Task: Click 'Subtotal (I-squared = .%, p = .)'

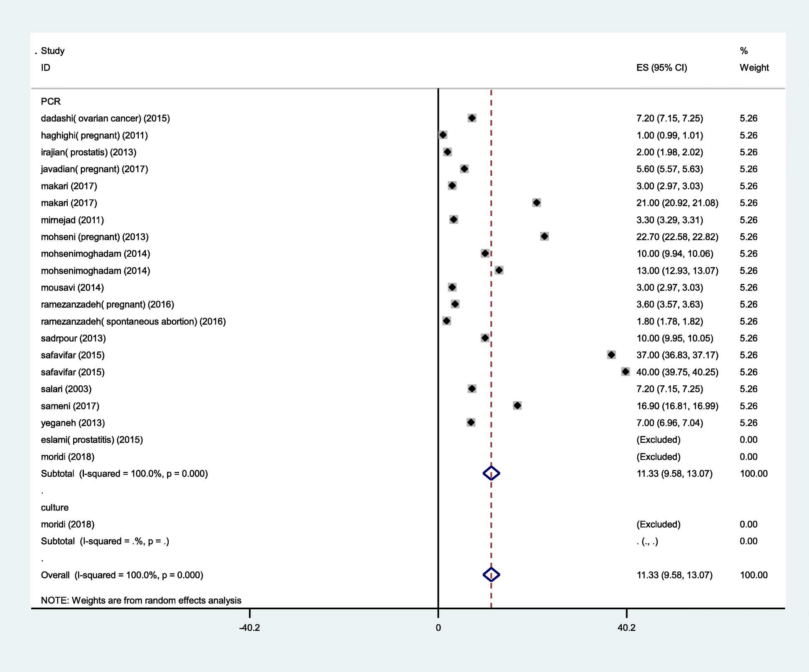Action: [x=105, y=541]
